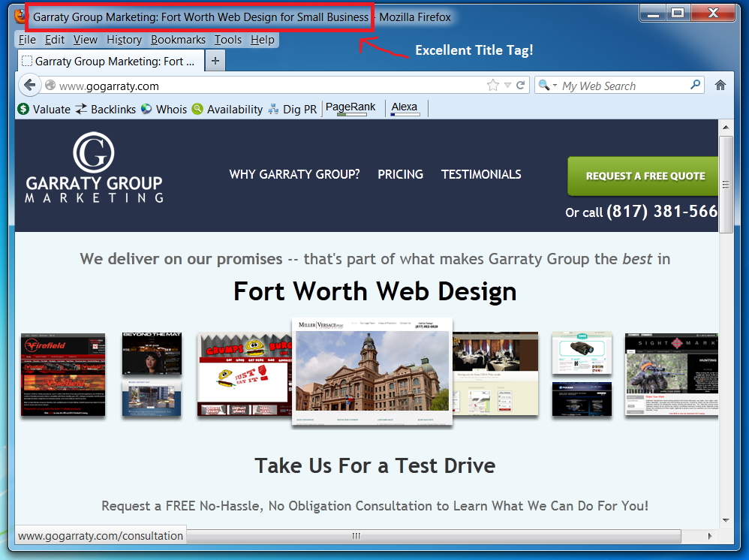The width and height of the screenshot is (749, 560).
Task: Open the Firefield website thumbnail
Action: [63, 375]
